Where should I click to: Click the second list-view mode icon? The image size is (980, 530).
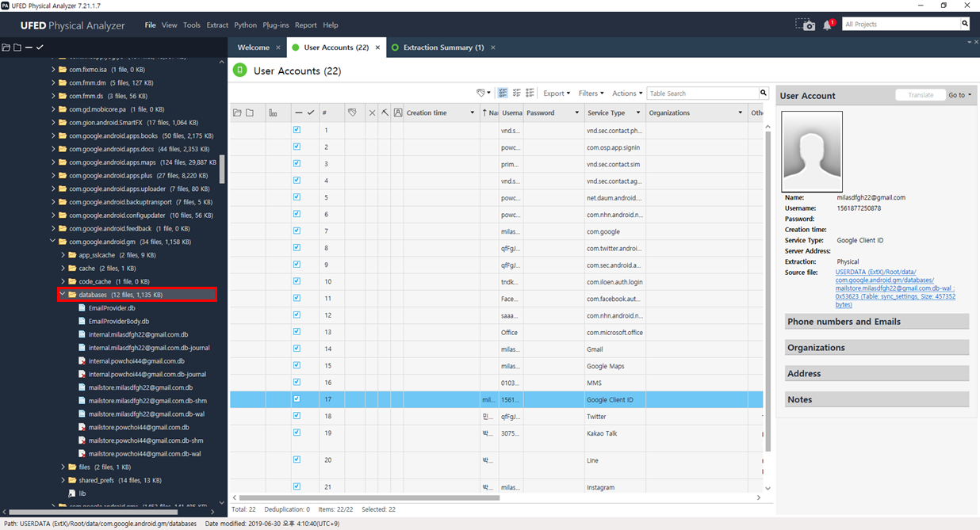(x=516, y=93)
